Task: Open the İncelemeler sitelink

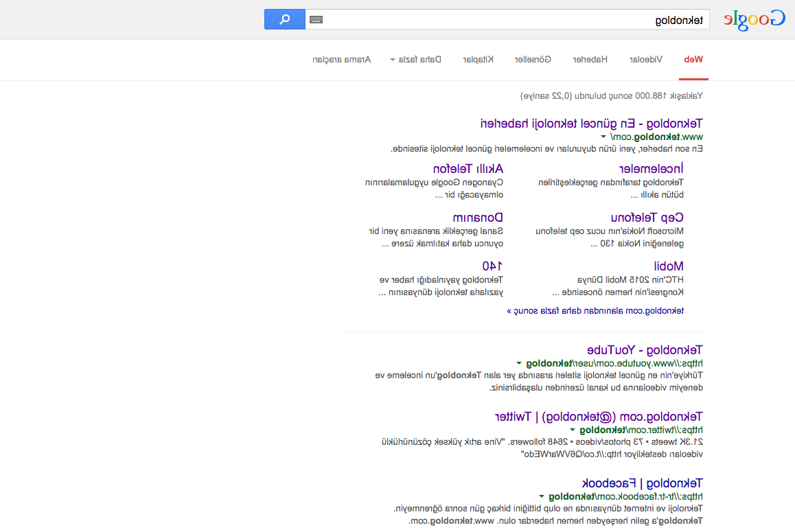Action: [651, 168]
